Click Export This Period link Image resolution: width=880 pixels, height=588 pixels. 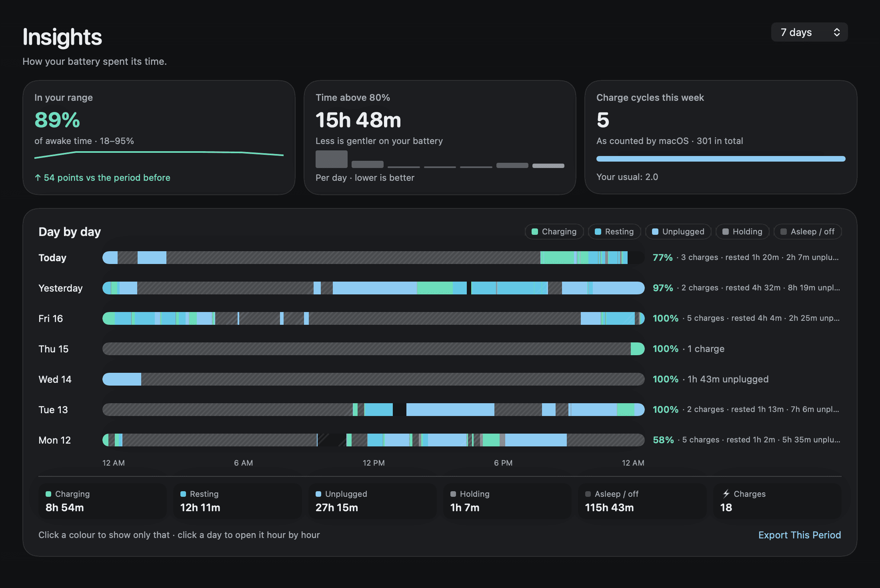800,535
